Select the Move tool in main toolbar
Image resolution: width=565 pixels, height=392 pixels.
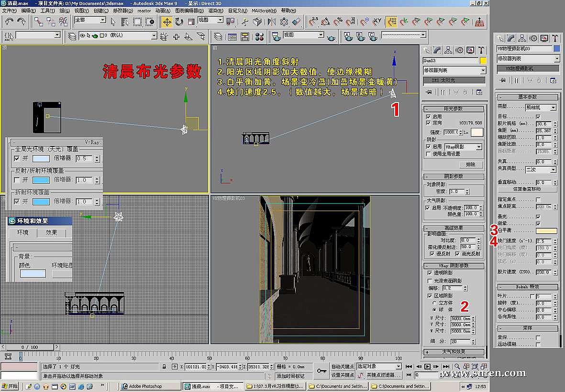tap(166, 22)
